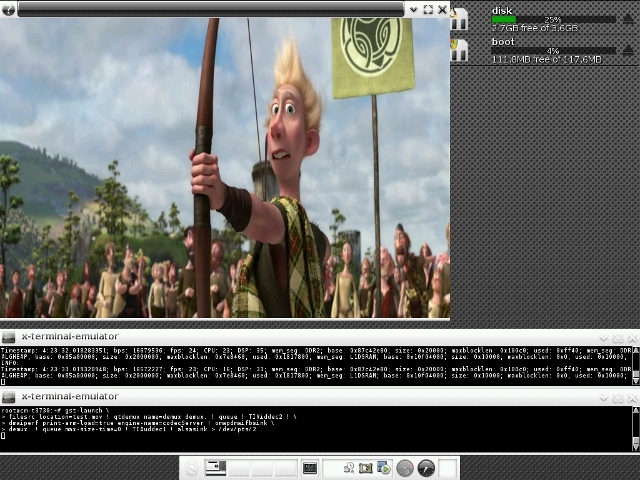
Task: Click the disk usage bar showing 25%
Action: (553, 19)
